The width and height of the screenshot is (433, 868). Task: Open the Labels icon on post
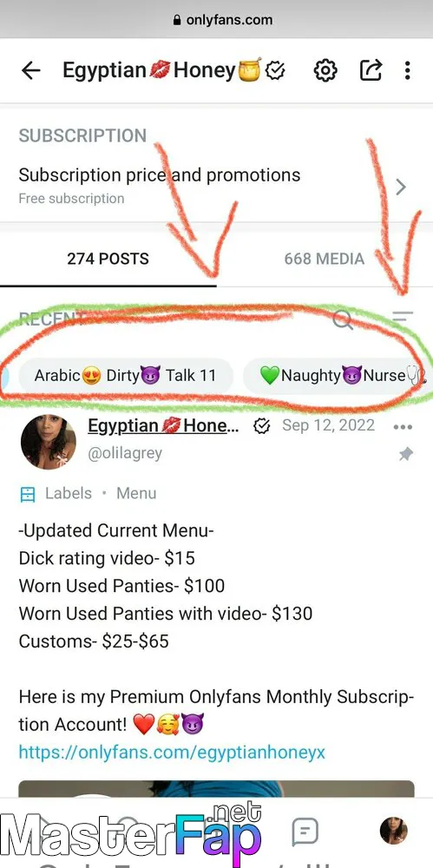click(27, 494)
